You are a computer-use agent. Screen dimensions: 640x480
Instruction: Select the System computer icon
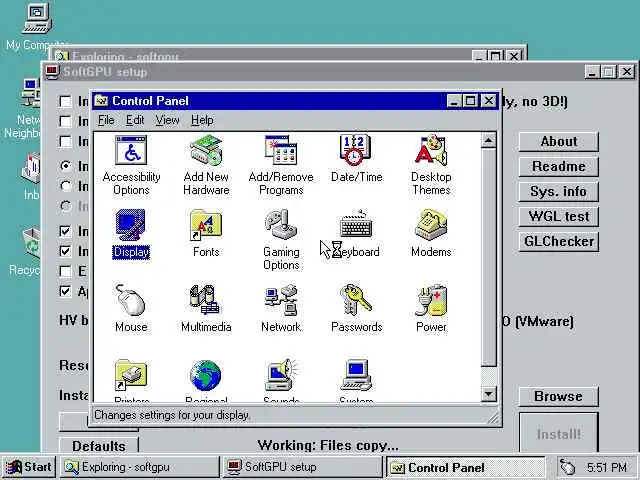pos(356,381)
